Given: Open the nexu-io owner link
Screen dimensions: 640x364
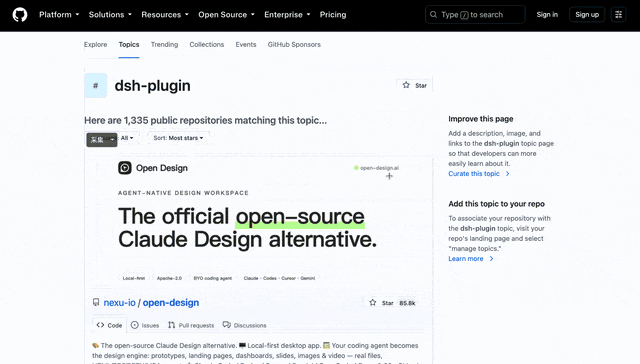Looking at the screenshot, I should click(x=119, y=303).
